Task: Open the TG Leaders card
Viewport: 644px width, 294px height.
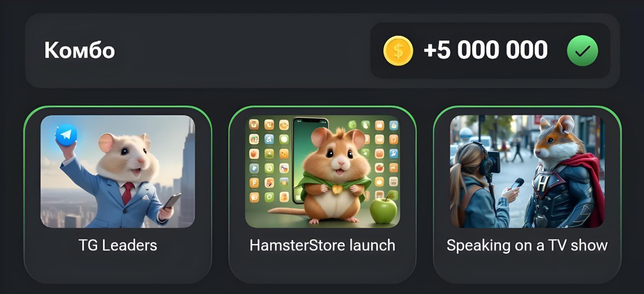Action: coord(118,195)
